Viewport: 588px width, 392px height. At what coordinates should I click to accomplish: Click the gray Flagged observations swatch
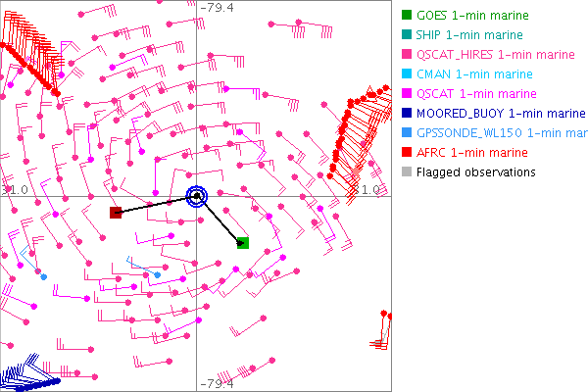click(406, 171)
